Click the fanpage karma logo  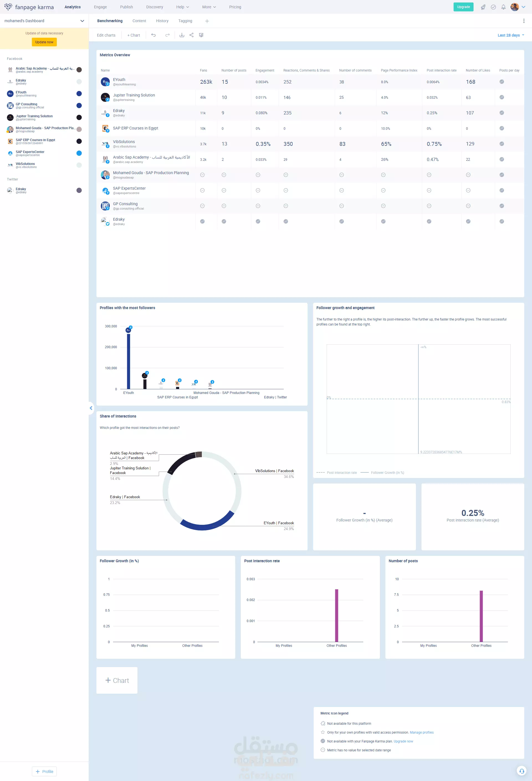[29, 7]
